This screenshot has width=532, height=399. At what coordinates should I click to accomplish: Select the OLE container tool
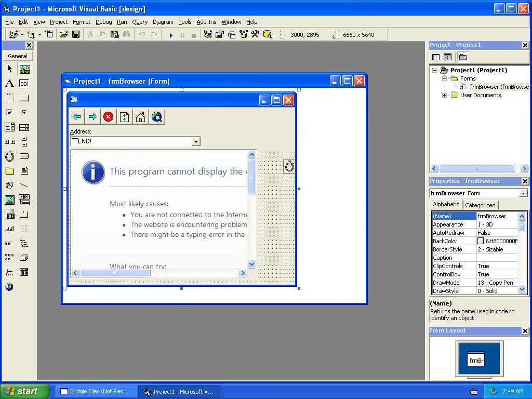[x=9, y=215]
